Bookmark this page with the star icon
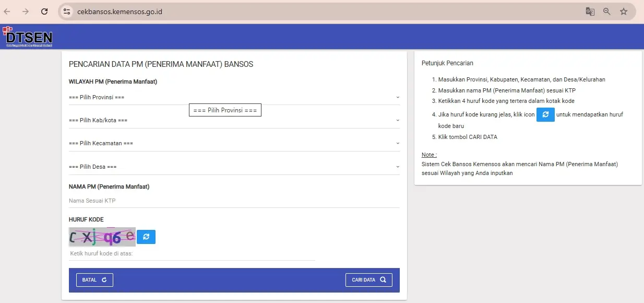 (x=624, y=11)
